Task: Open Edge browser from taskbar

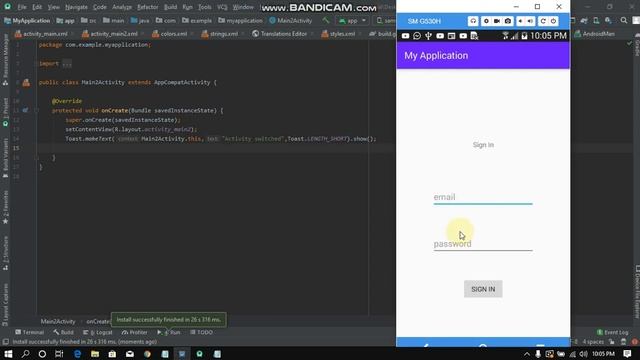Action: (x=78, y=353)
